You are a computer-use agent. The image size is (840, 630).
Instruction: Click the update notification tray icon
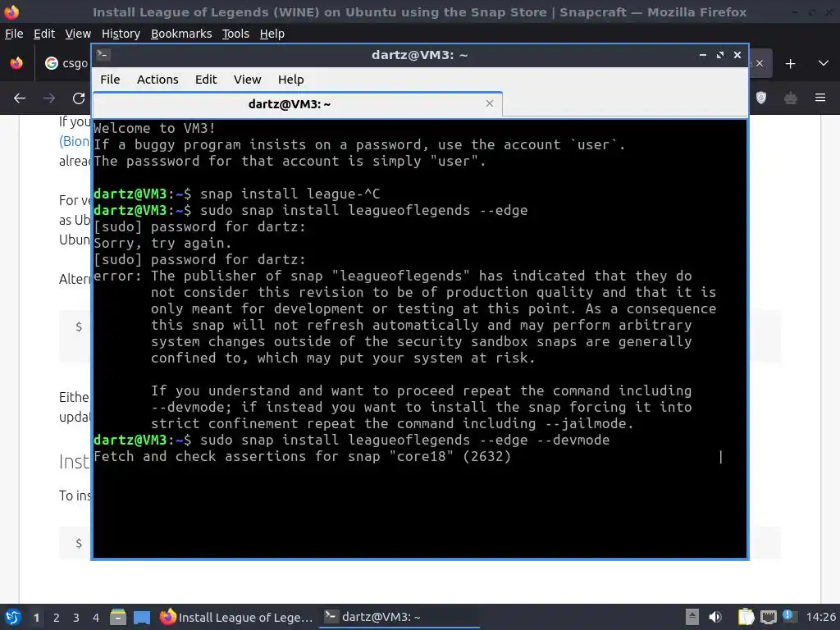pos(789,616)
